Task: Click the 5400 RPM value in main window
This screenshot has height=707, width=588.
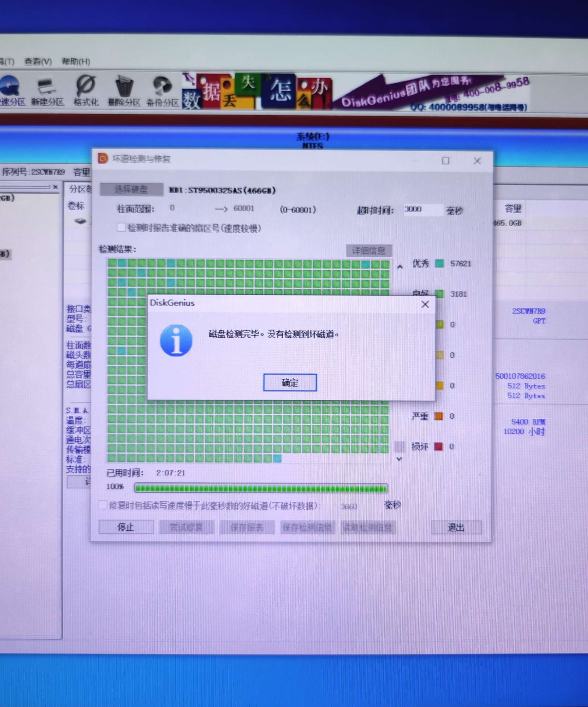Action: pos(528,422)
